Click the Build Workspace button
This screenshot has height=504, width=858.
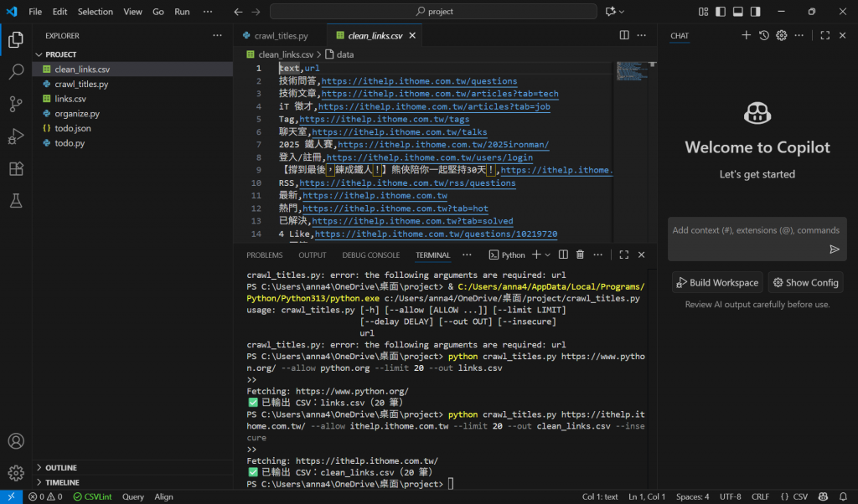pyautogui.click(x=717, y=283)
